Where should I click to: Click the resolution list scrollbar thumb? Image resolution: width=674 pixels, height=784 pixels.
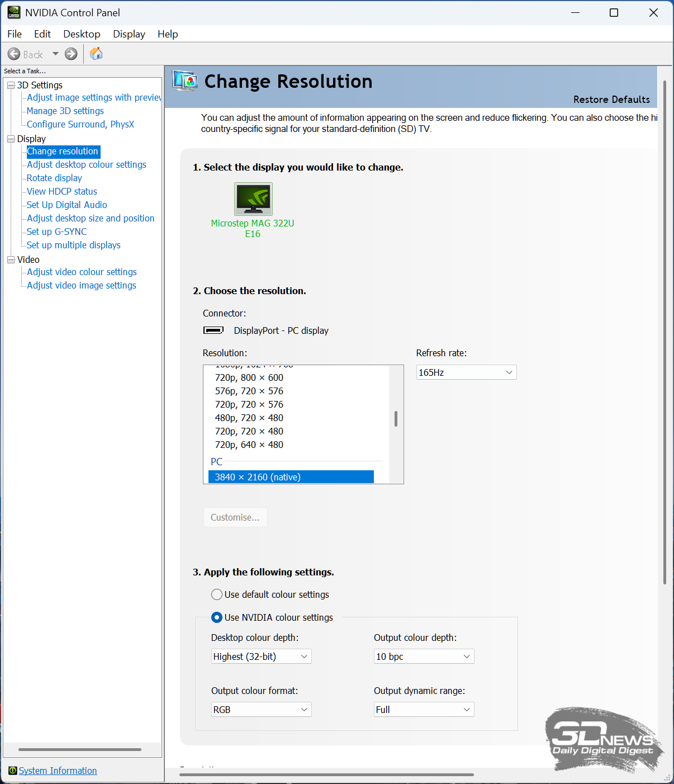pos(396,419)
